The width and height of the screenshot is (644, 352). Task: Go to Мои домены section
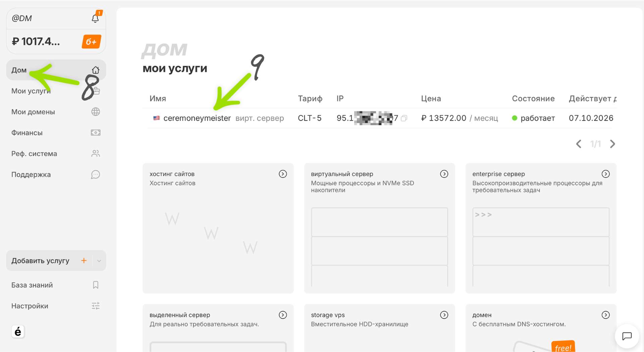tap(56, 112)
